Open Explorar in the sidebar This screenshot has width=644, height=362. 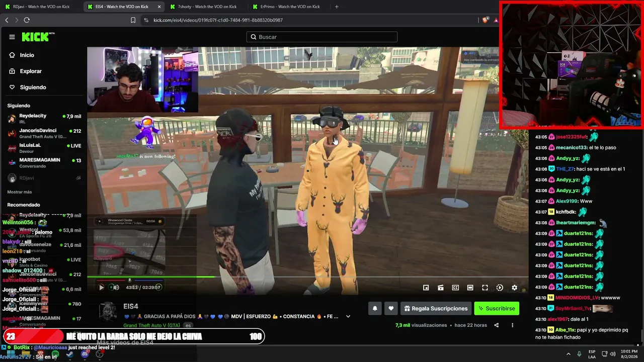click(31, 71)
